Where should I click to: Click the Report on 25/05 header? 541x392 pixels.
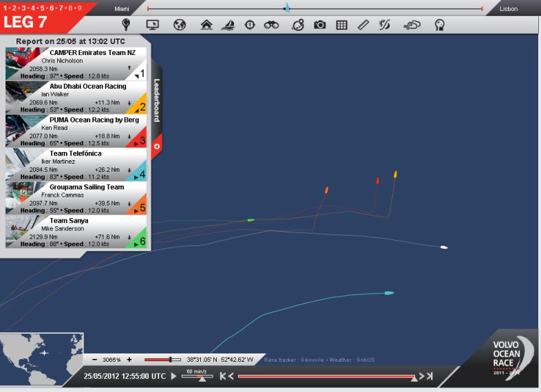click(x=70, y=41)
